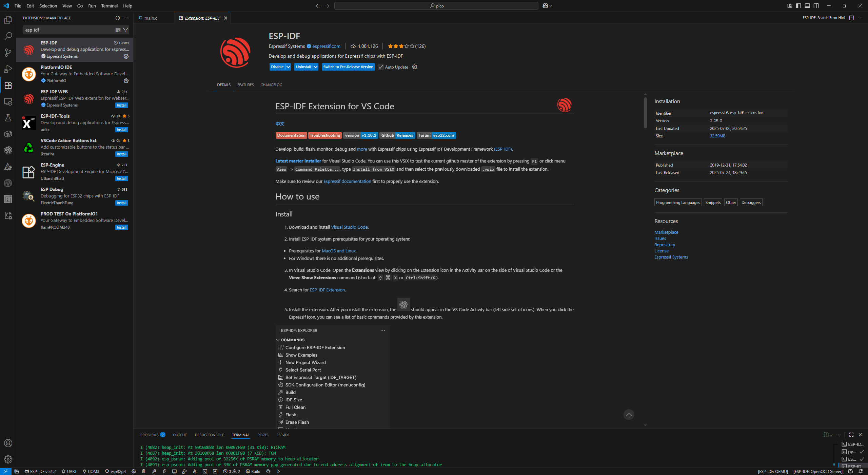
Task: Click the monitor device icon in status bar
Action: [x=174, y=471]
